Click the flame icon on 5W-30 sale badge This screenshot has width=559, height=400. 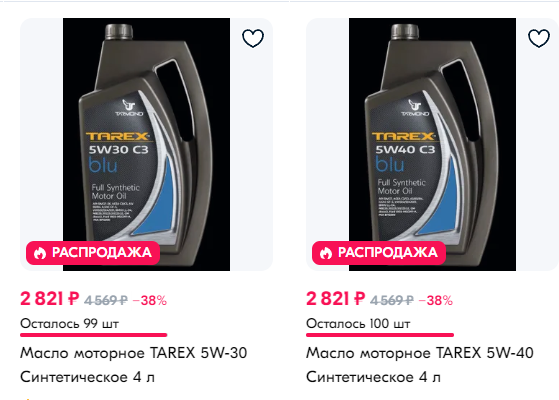40,253
